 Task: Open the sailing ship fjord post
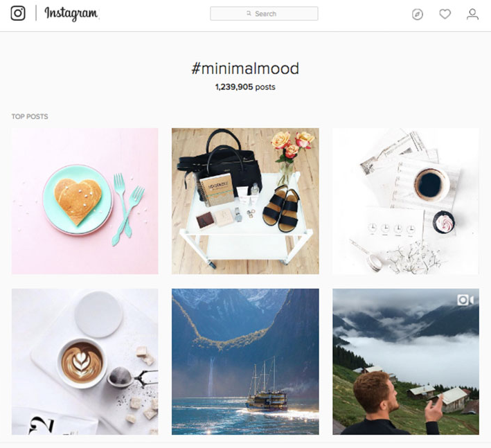(245, 361)
